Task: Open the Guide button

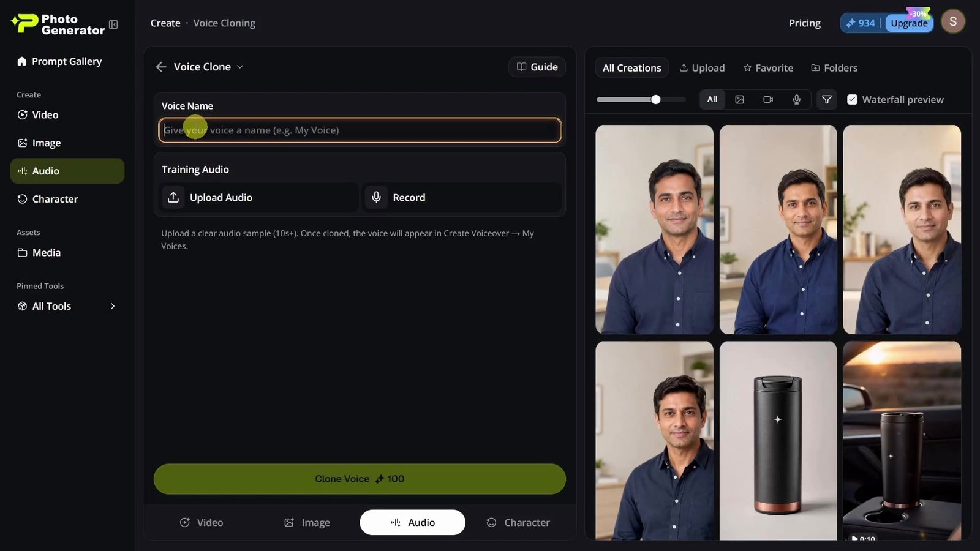Action: tap(537, 67)
